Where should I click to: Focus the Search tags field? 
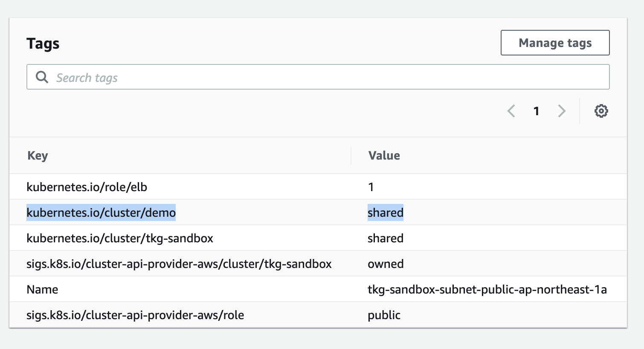[324, 77]
